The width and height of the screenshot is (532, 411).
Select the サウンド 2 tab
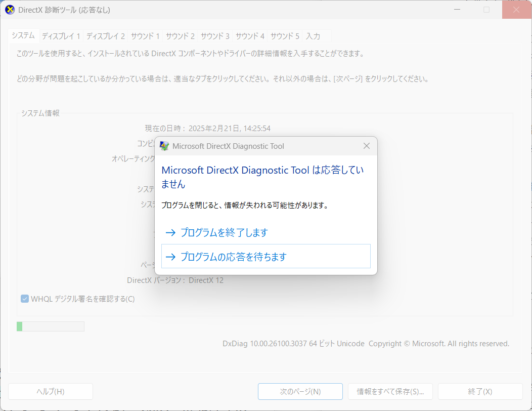coord(180,36)
